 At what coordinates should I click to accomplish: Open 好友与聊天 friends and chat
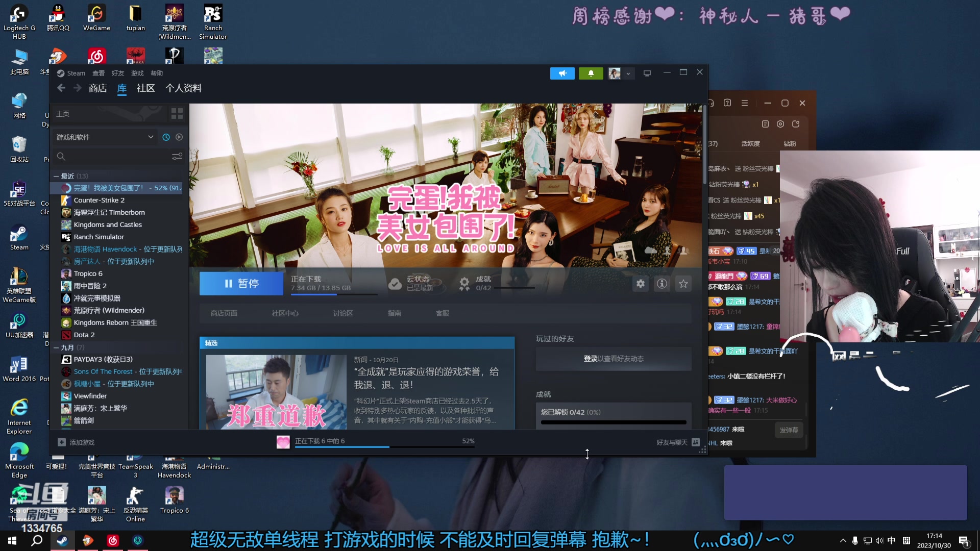678,442
